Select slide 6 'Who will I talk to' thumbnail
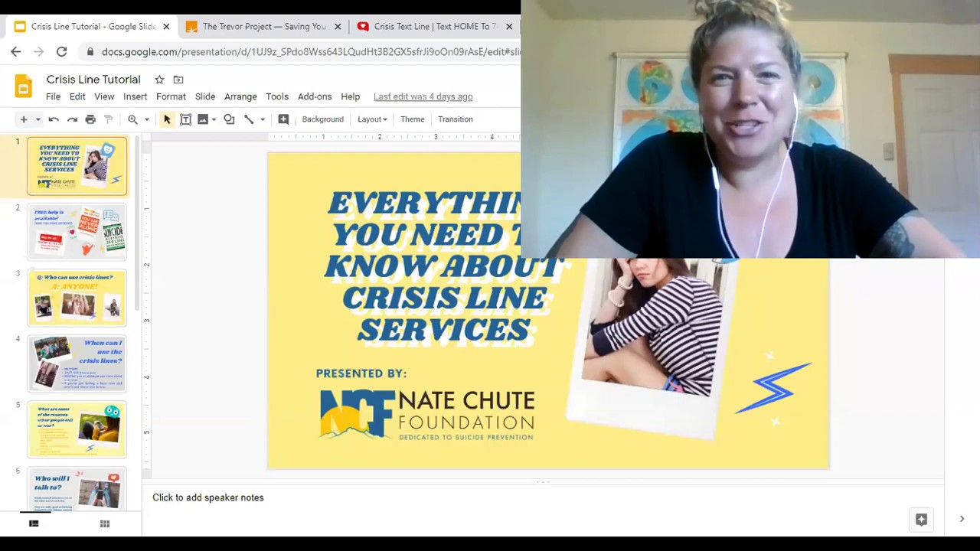 point(77,490)
